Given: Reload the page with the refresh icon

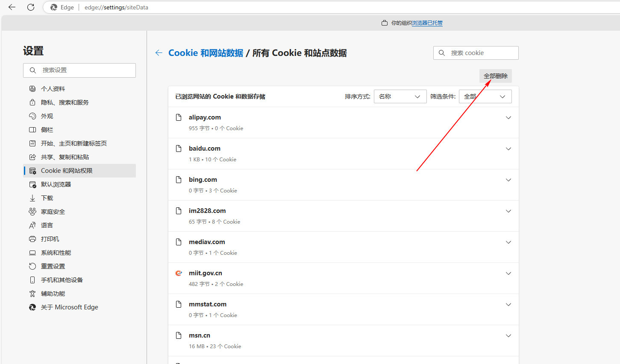Looking at the screenshot, I should click(x=31, y=7).
